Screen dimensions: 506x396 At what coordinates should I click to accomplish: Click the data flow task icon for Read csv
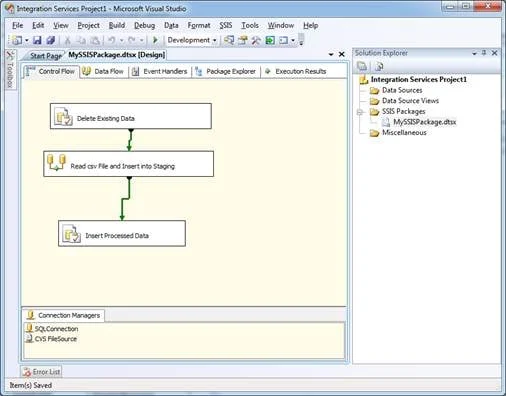(x=56, y=162)
